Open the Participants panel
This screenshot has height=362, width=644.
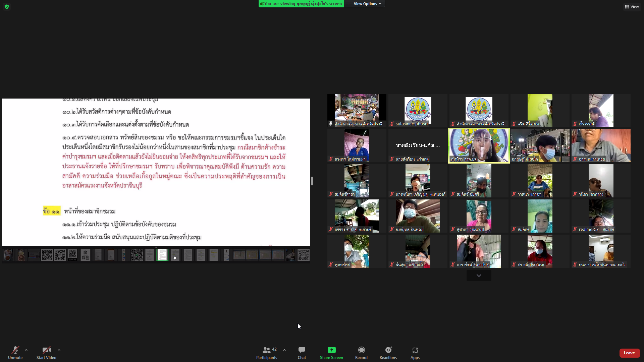pos(267,353)
